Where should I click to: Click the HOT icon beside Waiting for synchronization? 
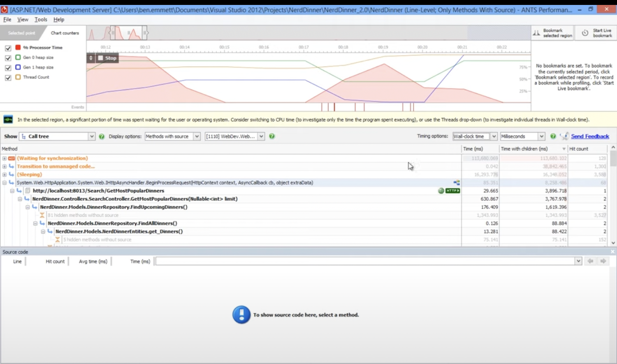tap(12, 158)
